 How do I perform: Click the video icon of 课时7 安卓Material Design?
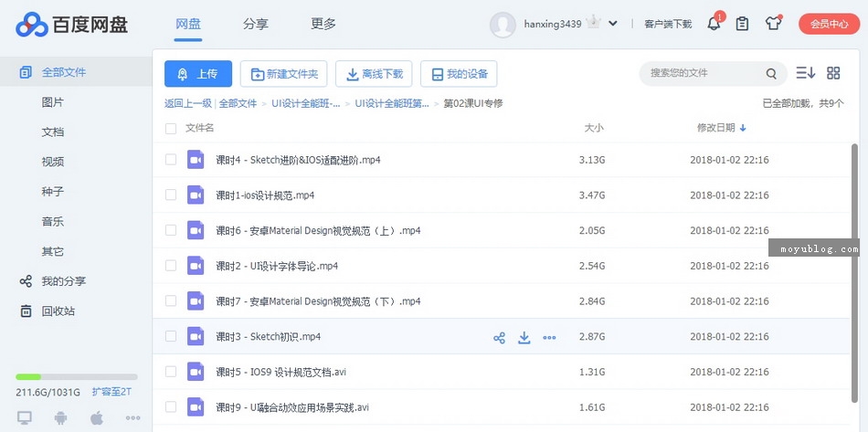[196, 300]
